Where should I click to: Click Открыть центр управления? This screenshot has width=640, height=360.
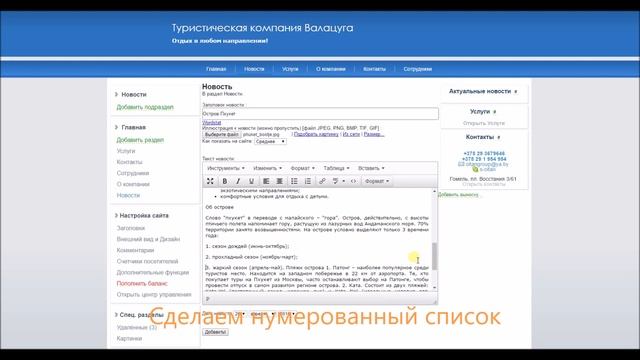(x=154, y=294)
